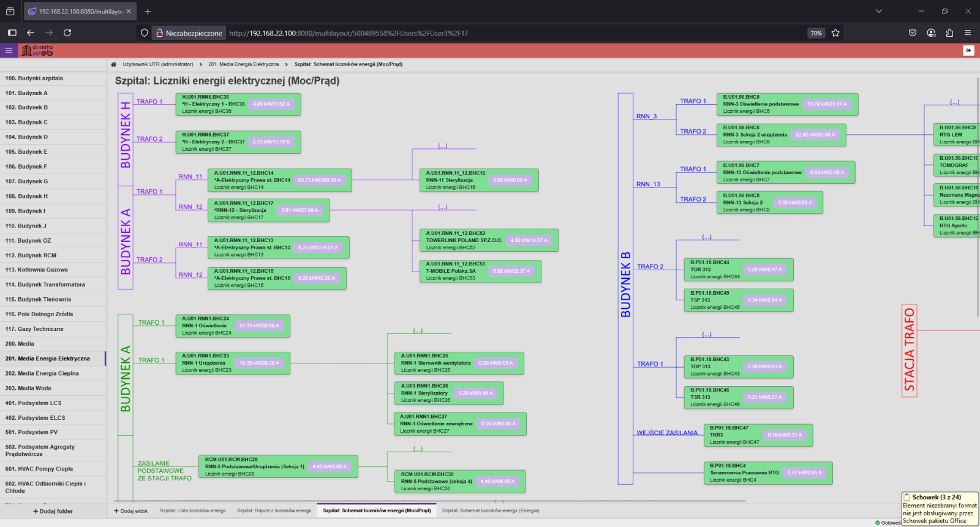
Task: Expand the tab list dropdown arrow
Action: 879,11
